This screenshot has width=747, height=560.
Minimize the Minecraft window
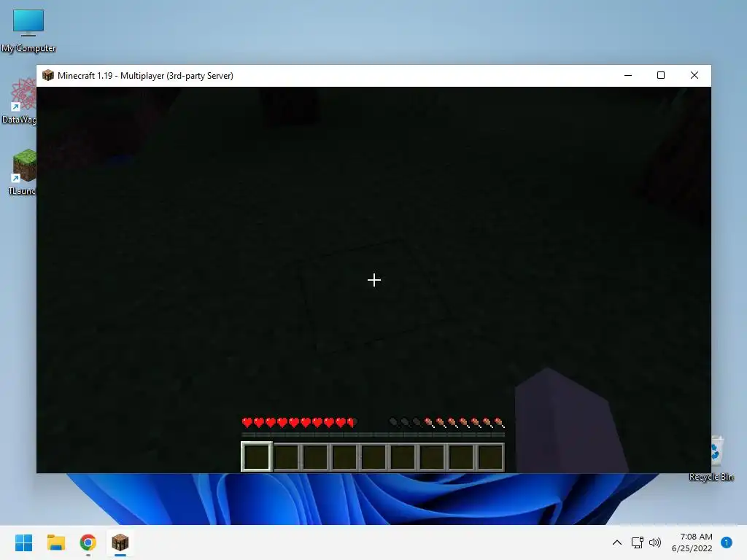628,75
